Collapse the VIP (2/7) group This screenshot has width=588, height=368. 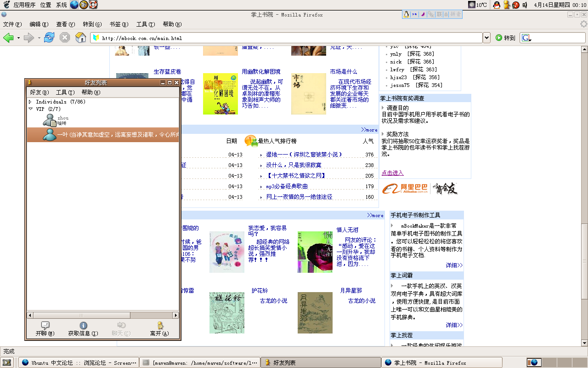pos(30,109)
